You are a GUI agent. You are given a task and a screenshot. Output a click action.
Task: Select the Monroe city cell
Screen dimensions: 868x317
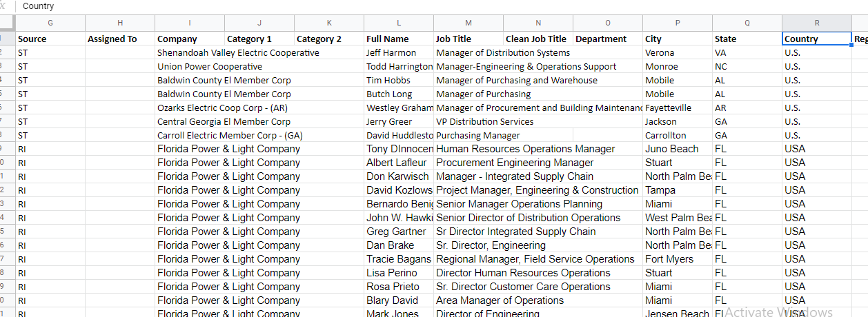point(678,66)
